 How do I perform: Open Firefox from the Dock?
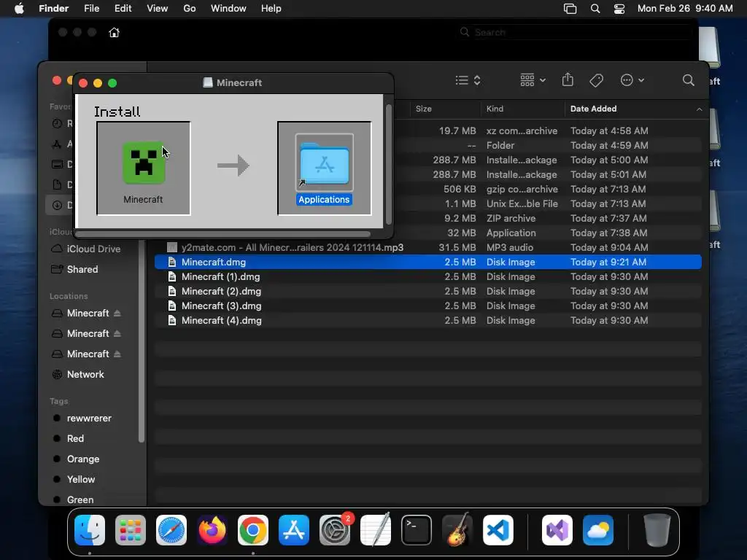tap(212, 530)
